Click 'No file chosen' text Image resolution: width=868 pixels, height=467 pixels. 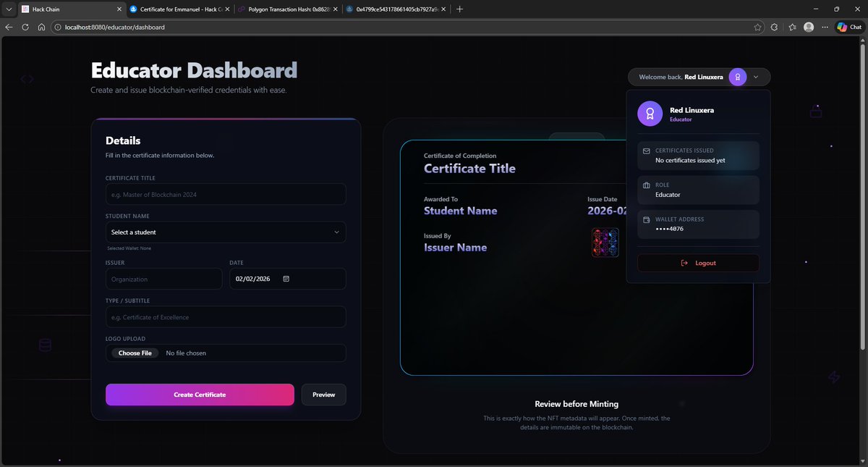[x=186, y=353]
